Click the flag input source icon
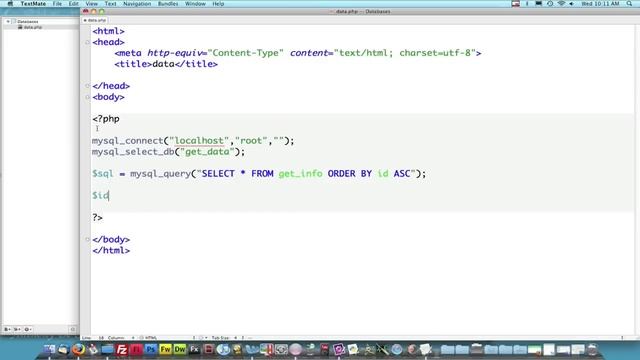 [x=516, y=4]
